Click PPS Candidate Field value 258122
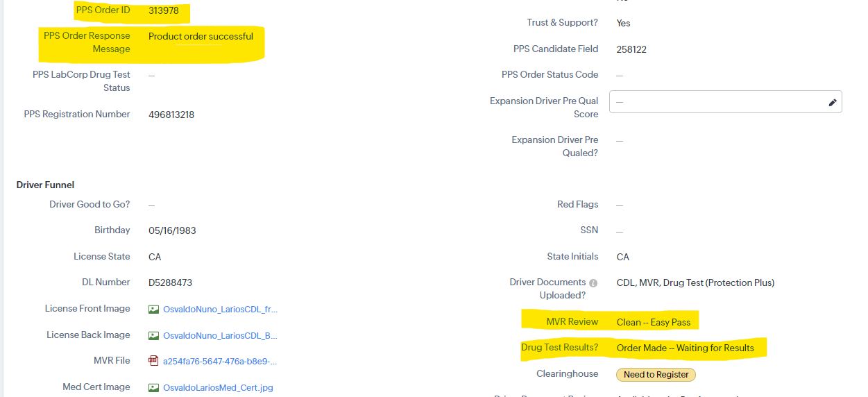The height and width of the screenshot is (397, 868). pos(631,49)
